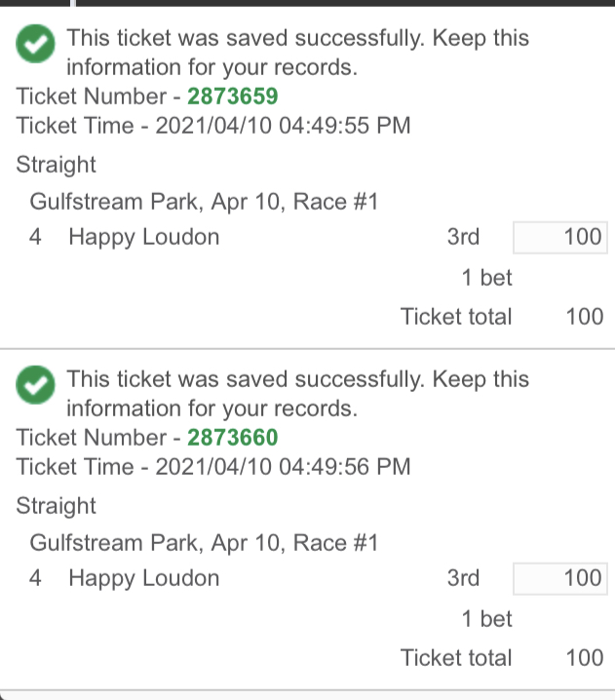Select ticket number 2873659

(233, 96)
